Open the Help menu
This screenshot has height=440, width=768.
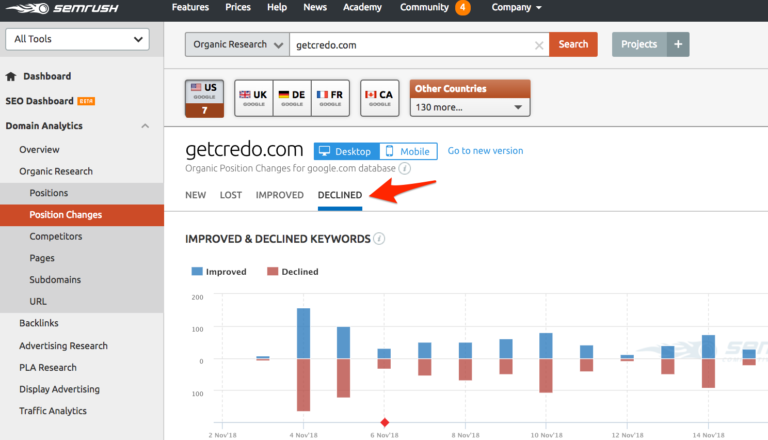point(277,7)
